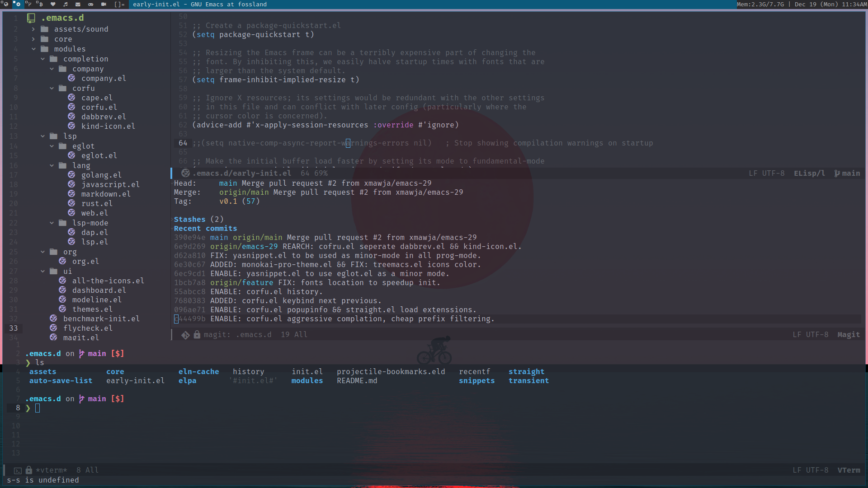Collapse the lsp-mode folder chevron

pos(52,223)
